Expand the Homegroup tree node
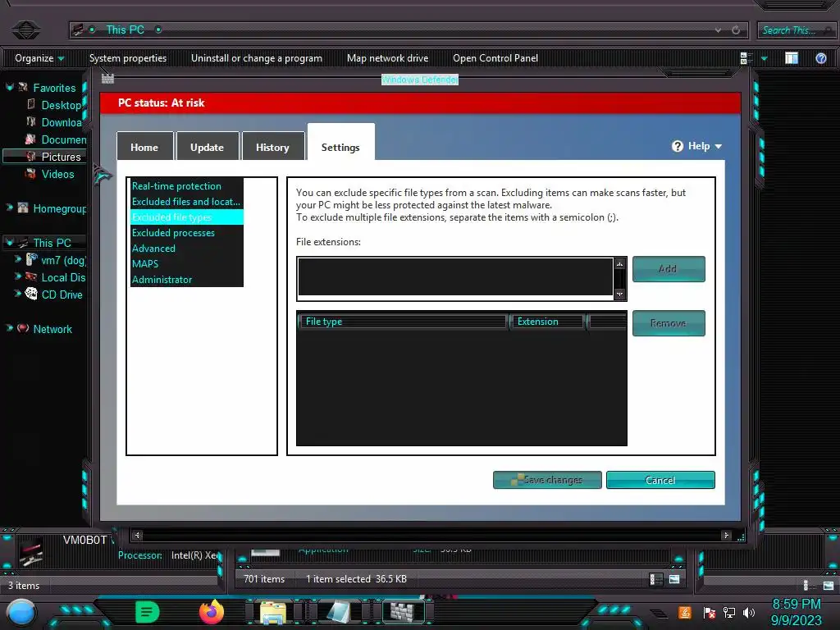 pyautogui.click(x=9, y=208)
